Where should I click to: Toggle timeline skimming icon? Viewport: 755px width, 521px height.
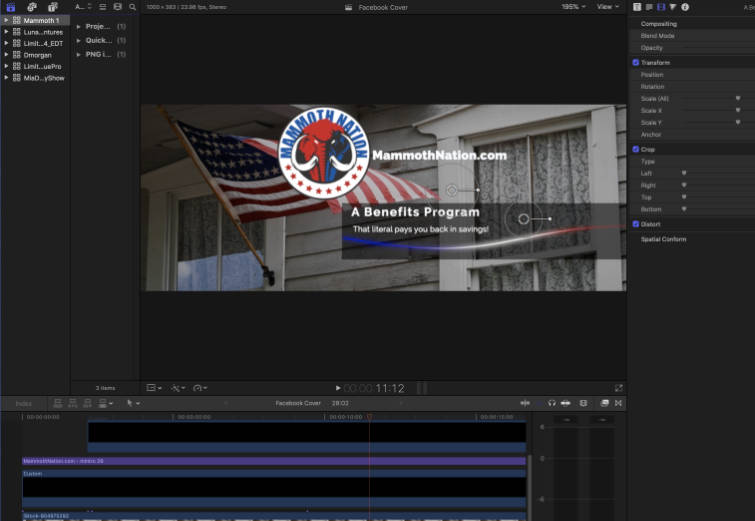525,403
